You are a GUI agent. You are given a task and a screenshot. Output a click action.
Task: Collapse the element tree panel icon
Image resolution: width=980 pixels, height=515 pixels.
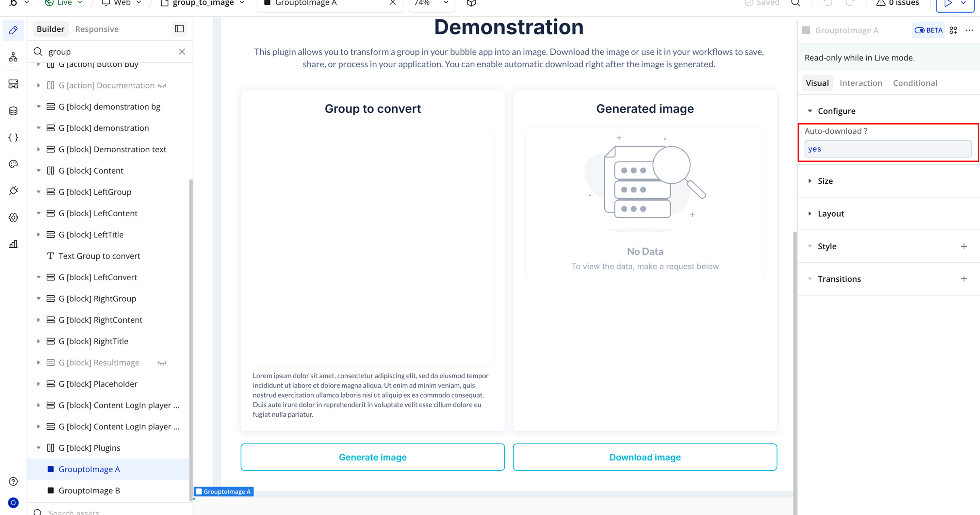coord(179,29)
